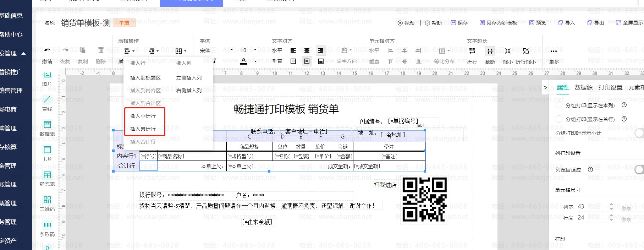Image resolution: width=644 pixels, height=250 pixels.
Task: Insert an image (图片) element
Action: (x=47, y=79)
